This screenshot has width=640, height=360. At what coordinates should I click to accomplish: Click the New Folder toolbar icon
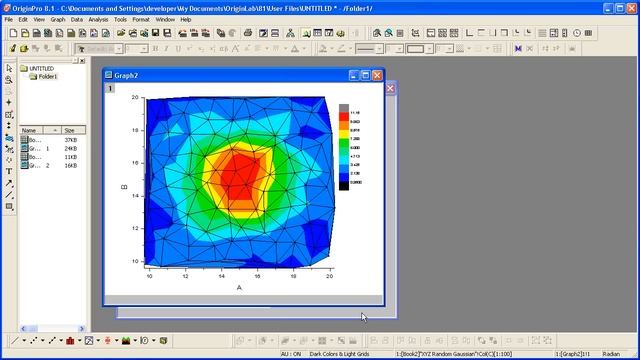(x=25, y=33)
